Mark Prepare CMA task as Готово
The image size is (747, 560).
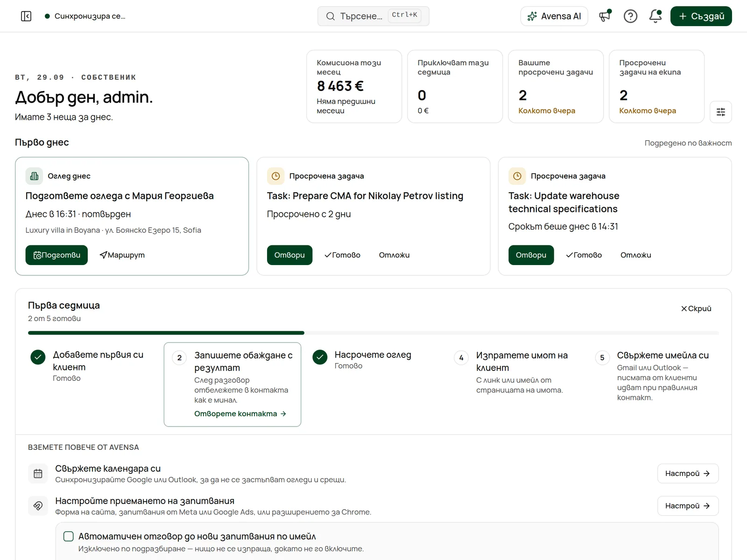(342, 255)
